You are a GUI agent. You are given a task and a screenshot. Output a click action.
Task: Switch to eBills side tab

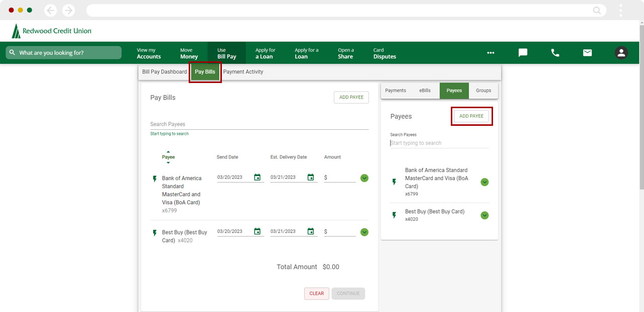click(425, 91)
